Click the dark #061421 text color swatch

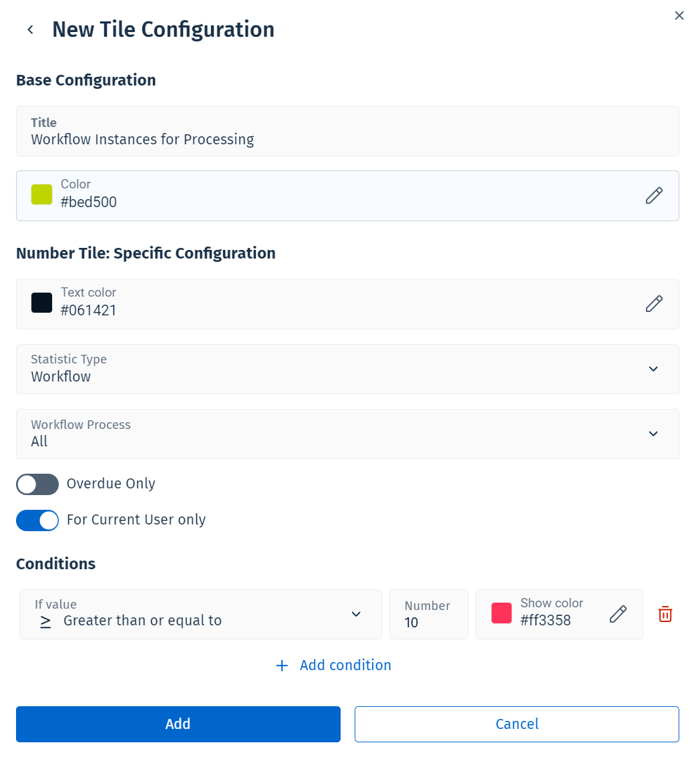click(x=41, y=303)
